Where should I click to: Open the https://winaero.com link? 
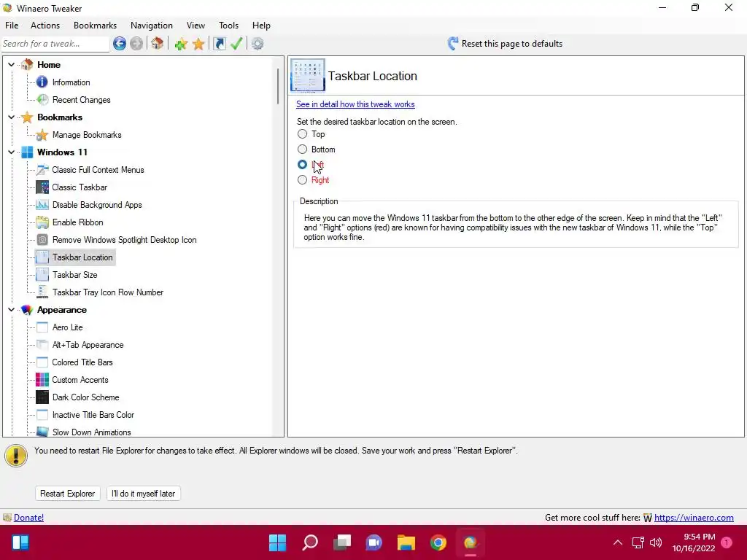694,518
